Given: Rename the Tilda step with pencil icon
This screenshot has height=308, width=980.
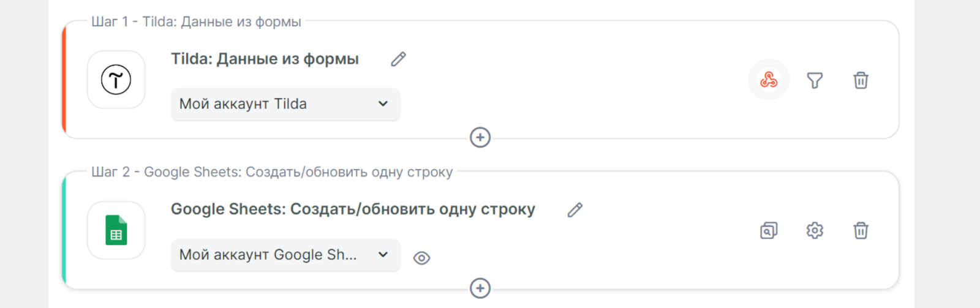Looking at the screenshot, I should click(x=398, y=59).
